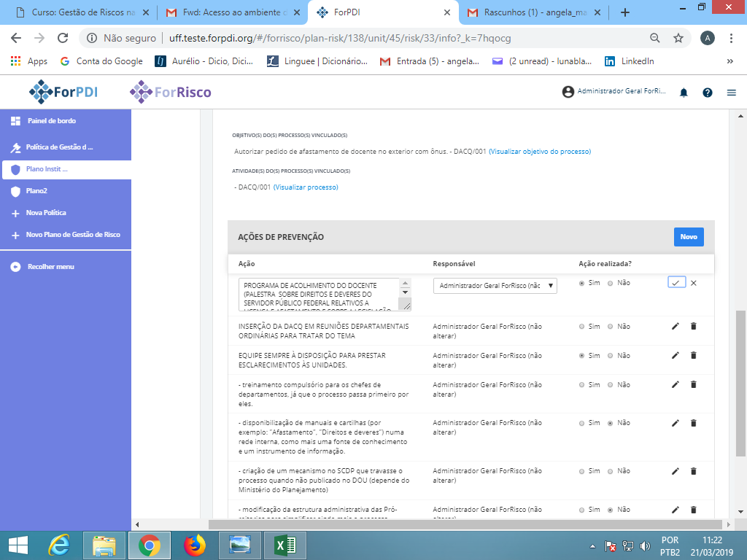Image resolution: width=747 pixels, height=560 pixels.
Task: Open the LinkedIn bookmark
Action: click(x=630, y=61)
